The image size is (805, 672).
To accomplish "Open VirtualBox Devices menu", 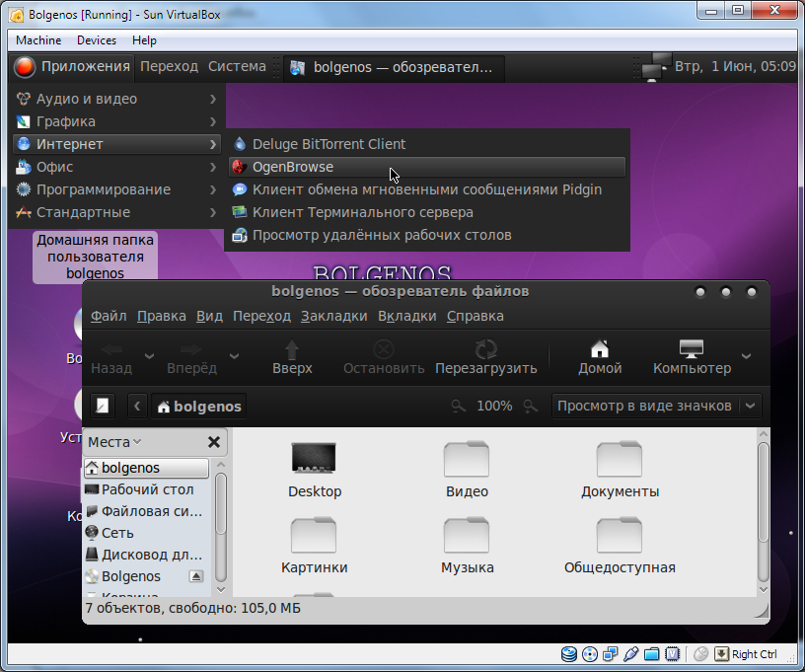I will pyautogui.click(x=97, y=40).
